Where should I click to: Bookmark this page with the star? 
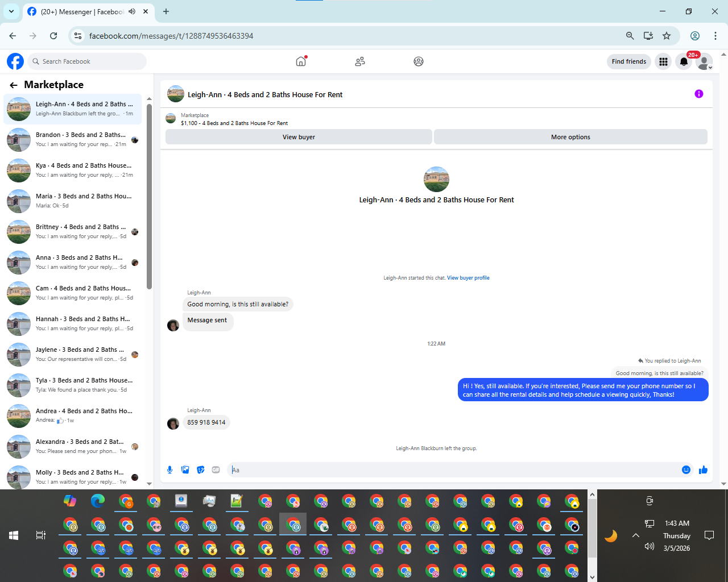tap(667, 36)
